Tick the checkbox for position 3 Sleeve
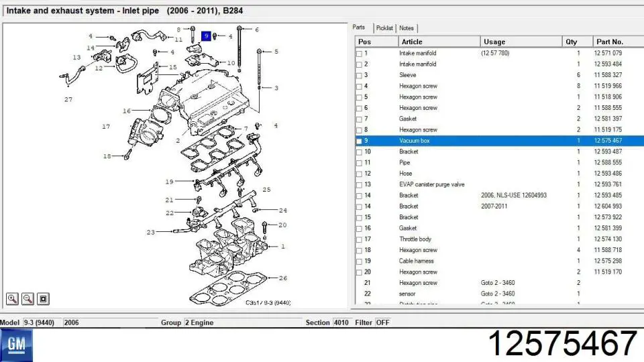 360,76
